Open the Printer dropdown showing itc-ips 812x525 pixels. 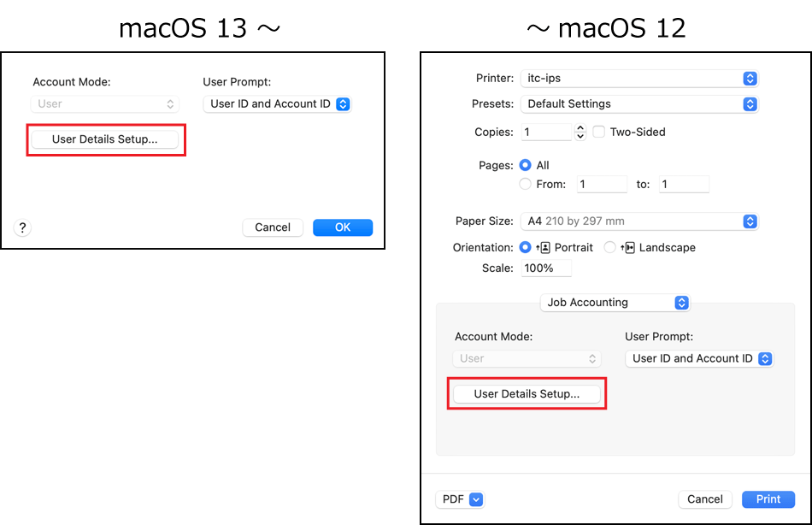tap(638, 79)
